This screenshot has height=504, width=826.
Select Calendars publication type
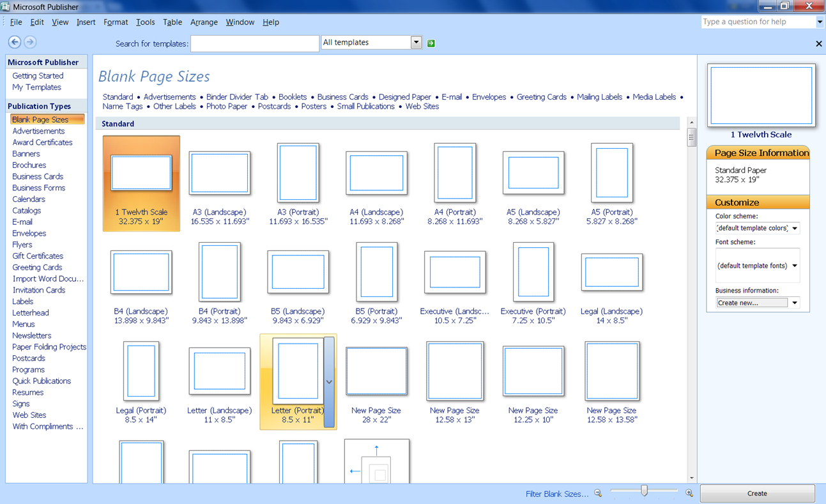[x=29, y=199]
